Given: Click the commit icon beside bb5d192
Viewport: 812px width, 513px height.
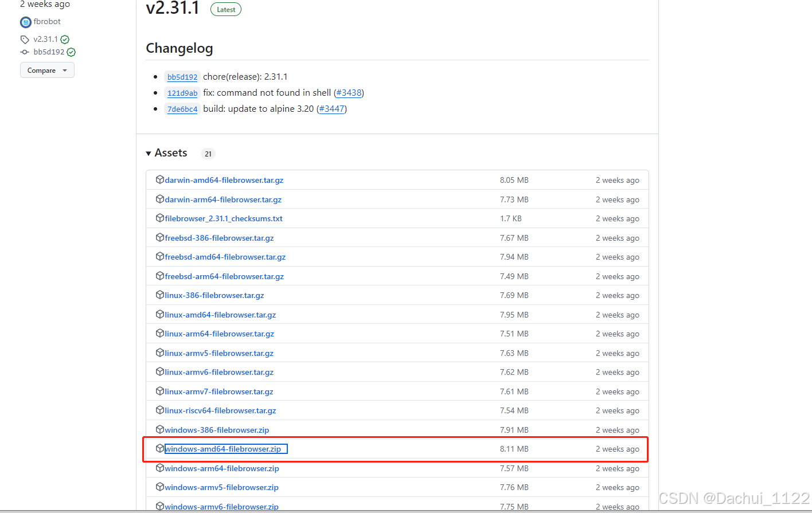Looking at the screenshot, I should [24, 52].
